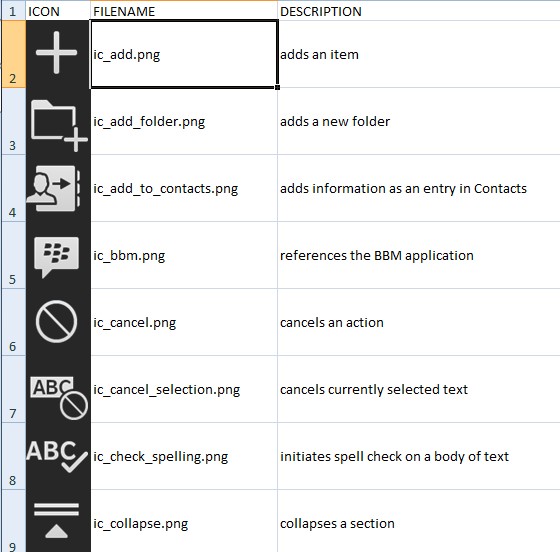Select the collapse section arrow icon
Viewport: 560px width, 552px height.
coord(56,520)
